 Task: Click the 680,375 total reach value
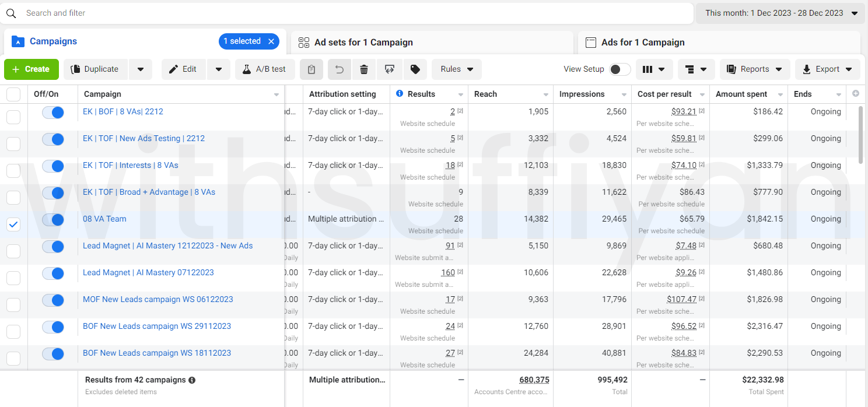534,380
